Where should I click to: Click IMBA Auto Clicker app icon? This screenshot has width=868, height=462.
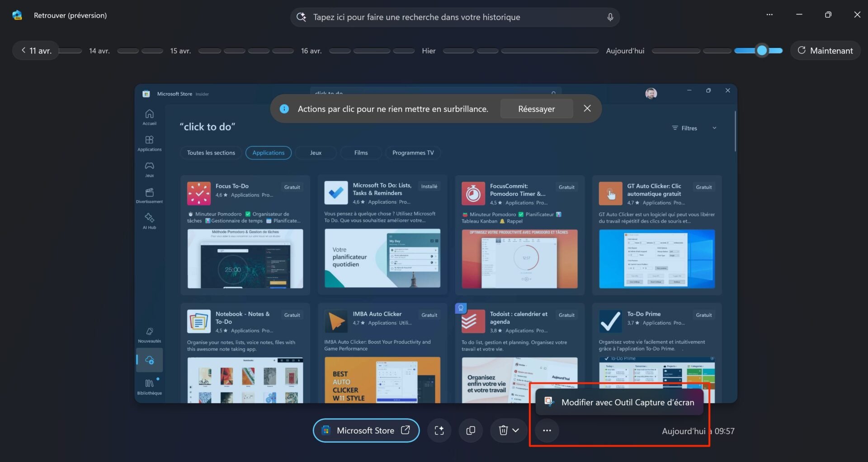point(336,321)
